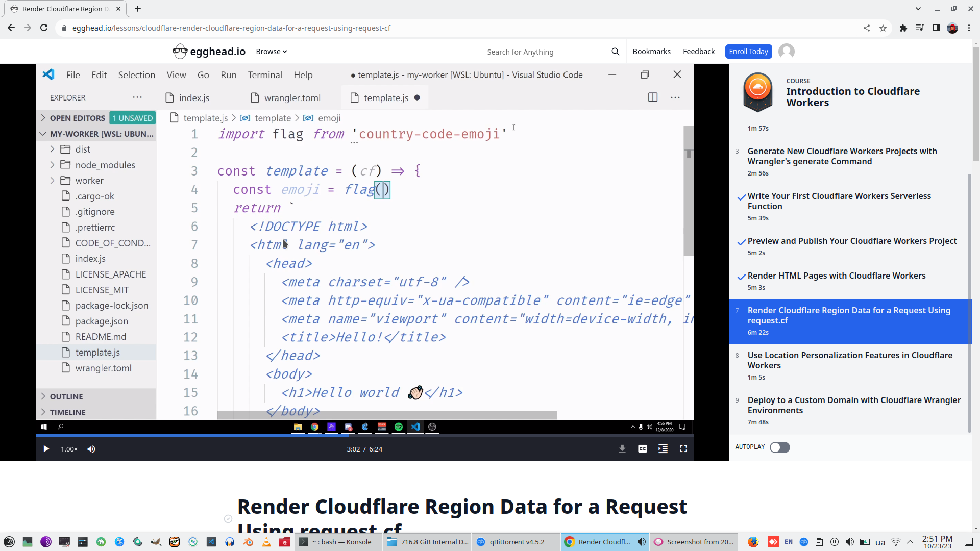Open the playback speed 1.00× selector

click(69, 449)
